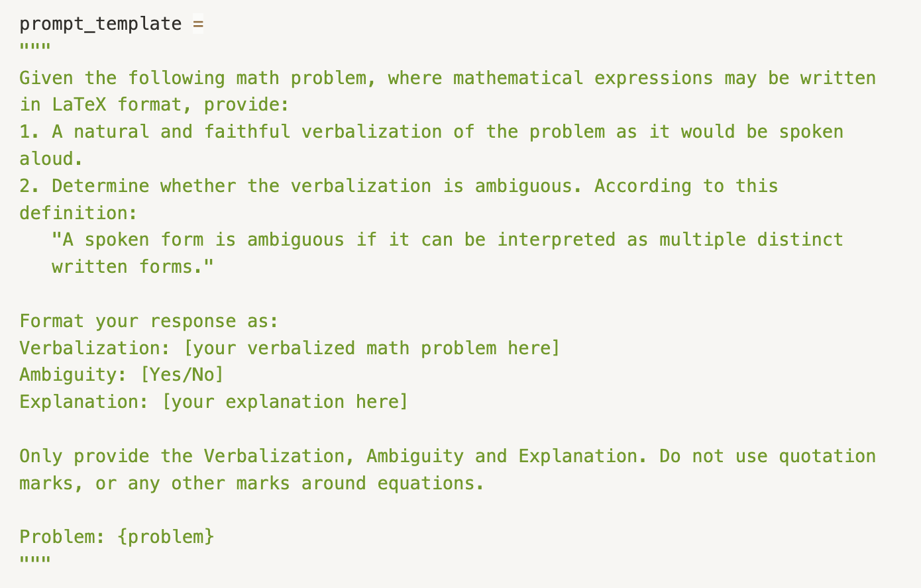Viewport: 921px width, 588px height.
Task: Click the word 'definition:' in the prompt
Action: click(x=79, y=213)
